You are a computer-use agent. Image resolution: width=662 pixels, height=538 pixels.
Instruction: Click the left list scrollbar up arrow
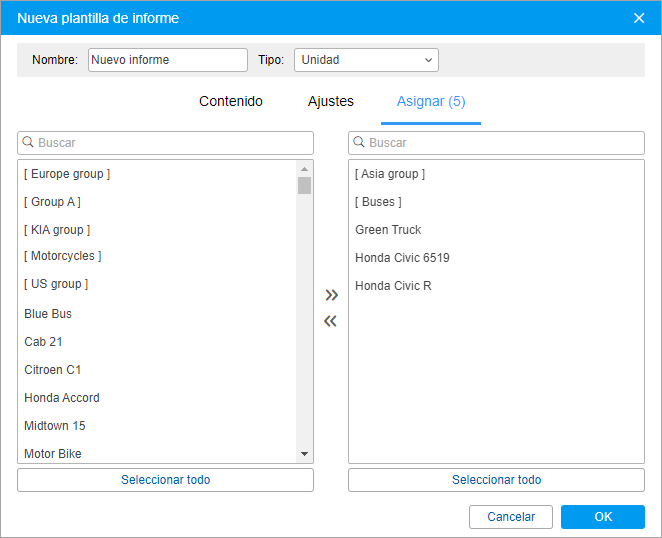point(304,169)
